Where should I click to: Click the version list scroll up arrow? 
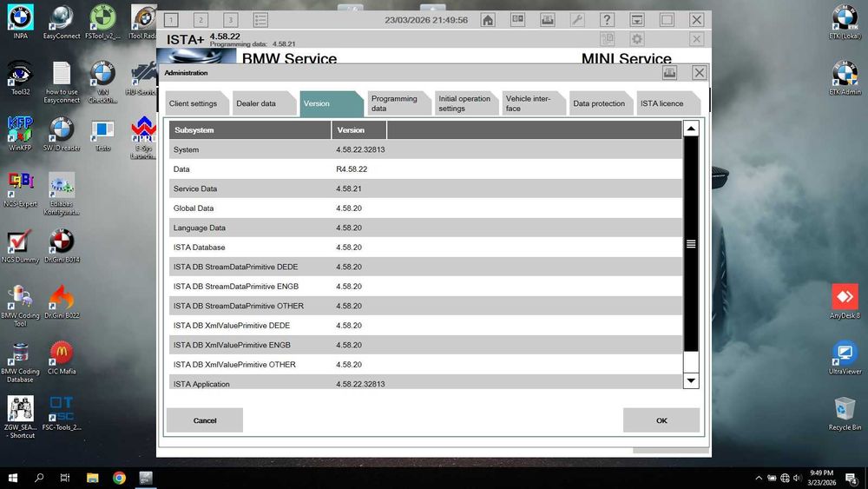point(691,129)
